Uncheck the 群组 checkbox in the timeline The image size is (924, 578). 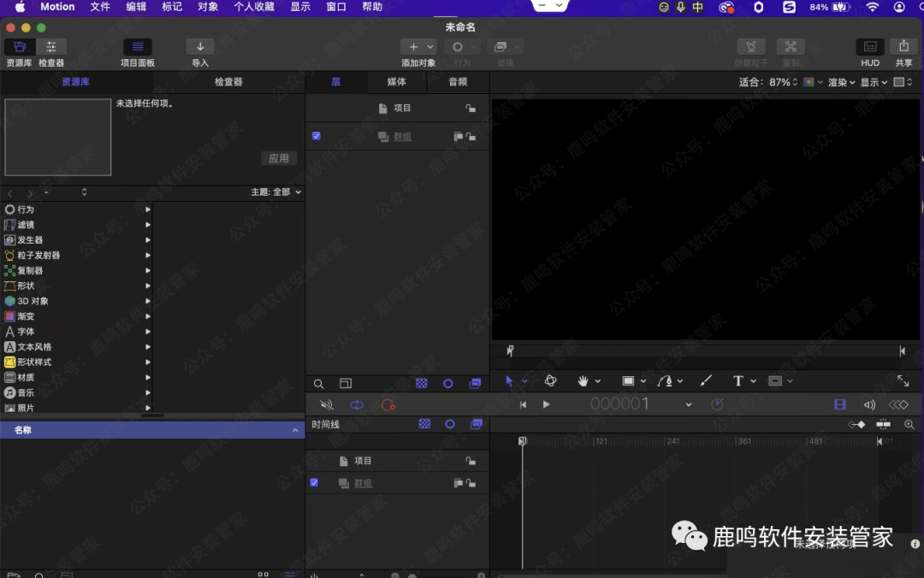click(314, 483)
